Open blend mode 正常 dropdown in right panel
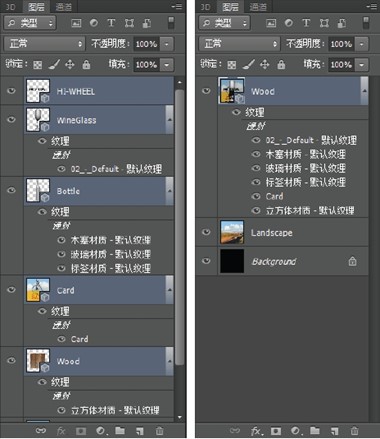The height and width of the screenshot is (439, 380). [239, 44]
